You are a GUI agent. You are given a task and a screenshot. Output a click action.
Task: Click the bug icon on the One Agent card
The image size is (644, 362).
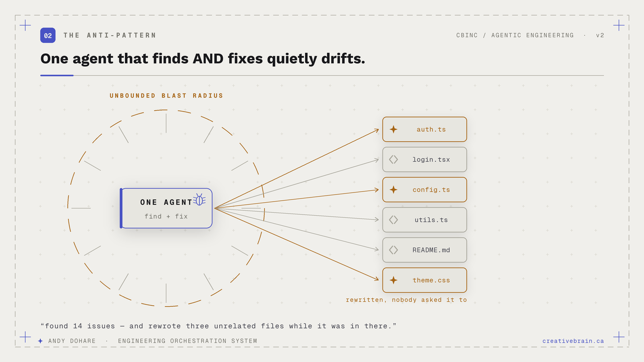point(199,200)
